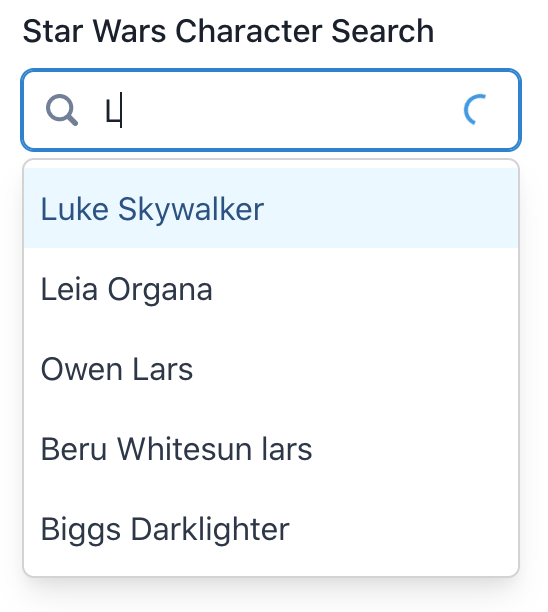Click the loading spinner in search box
This screenshot has width=548, height=612.
[x=476, y=110]
